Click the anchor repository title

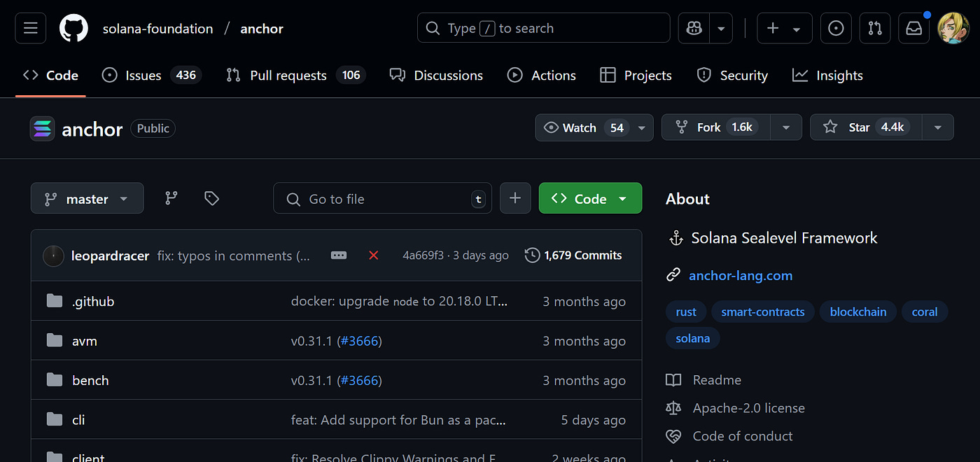92,129
